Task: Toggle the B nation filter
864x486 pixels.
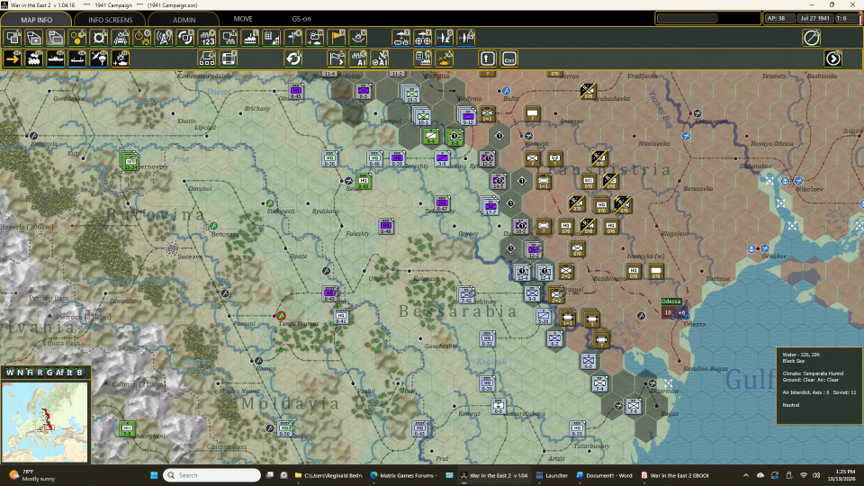Action: pyautogui.click(x=79, y=372)
